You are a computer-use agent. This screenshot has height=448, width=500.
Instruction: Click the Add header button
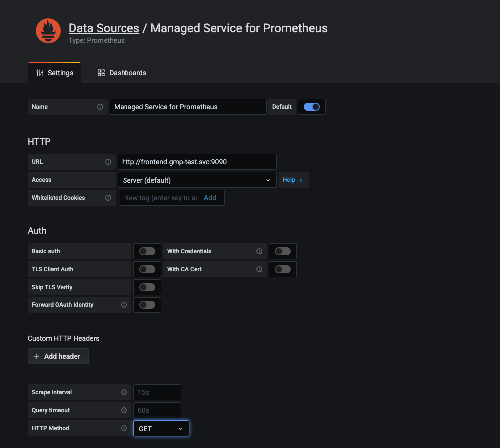tap(58, 356)
